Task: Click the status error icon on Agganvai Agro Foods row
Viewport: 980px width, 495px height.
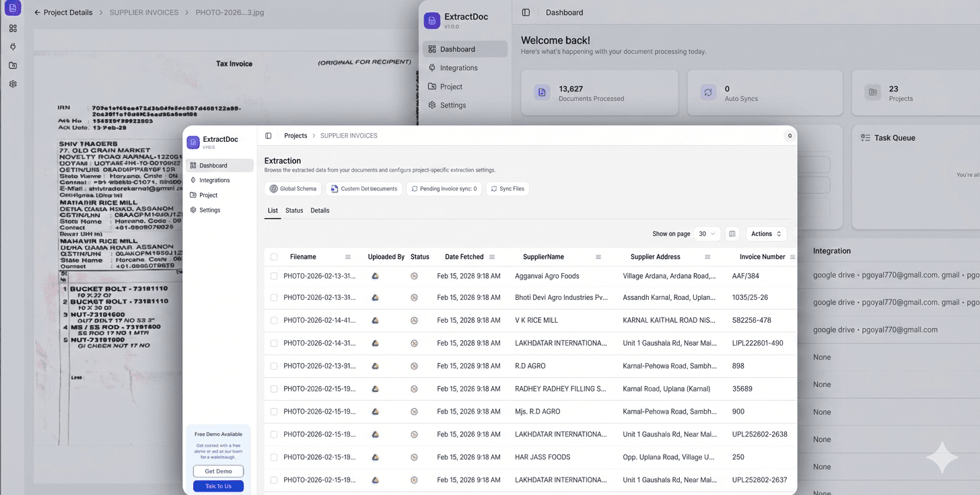Action: pyautogui.click(x=414, y=276)
